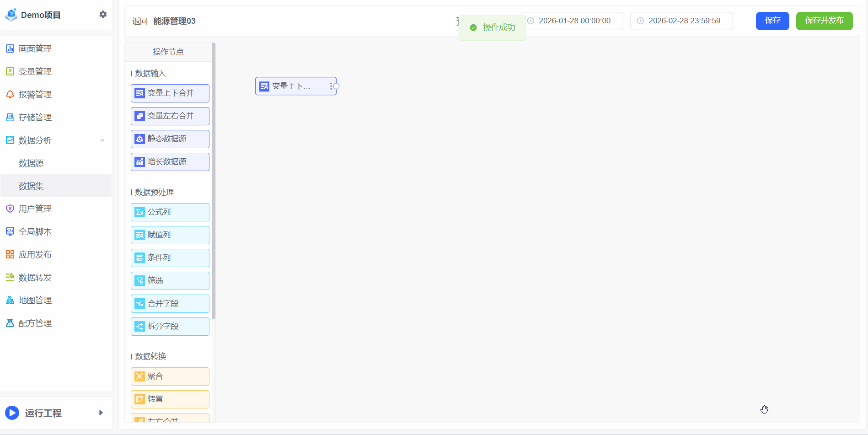Select the 变量左右合并 node icon

point(140,116)
